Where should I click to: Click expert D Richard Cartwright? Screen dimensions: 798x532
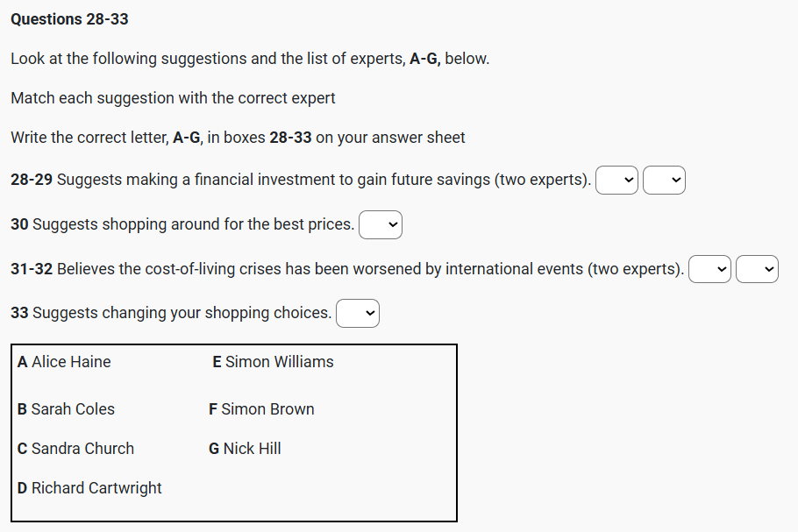click(x=89, y=488)
